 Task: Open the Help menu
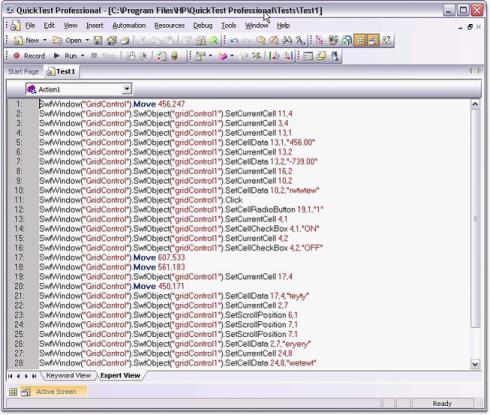click(283, 26)
